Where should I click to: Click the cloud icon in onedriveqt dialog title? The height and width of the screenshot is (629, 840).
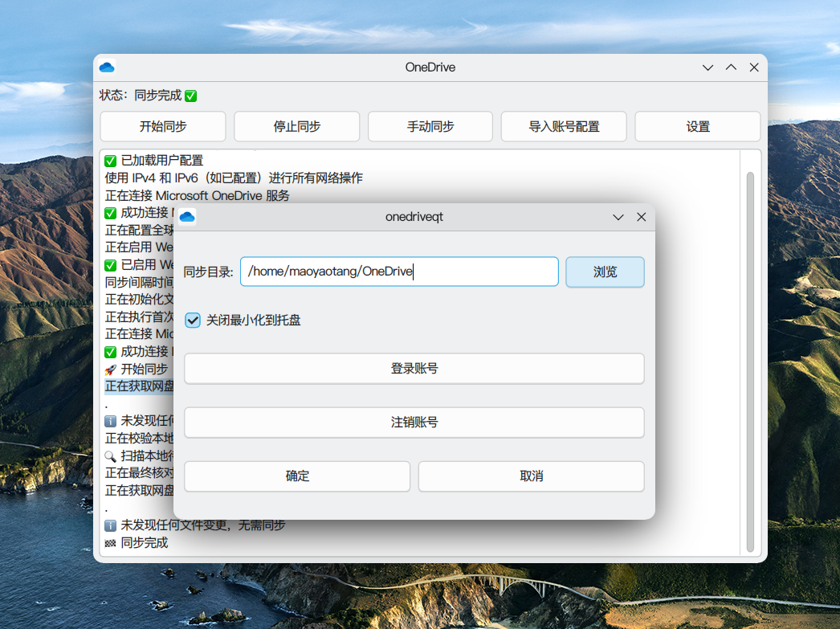pyautogui.click(x=187, y=217)
